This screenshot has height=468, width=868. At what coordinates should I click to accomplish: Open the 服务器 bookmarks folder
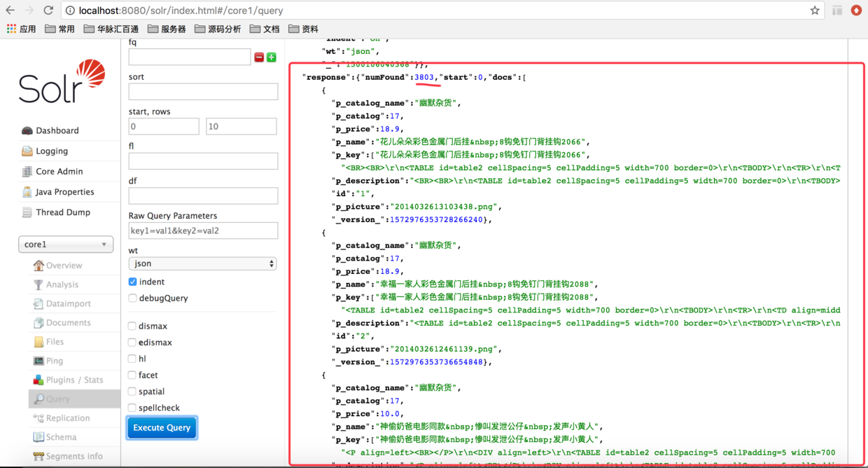click(x=167, y=29)
